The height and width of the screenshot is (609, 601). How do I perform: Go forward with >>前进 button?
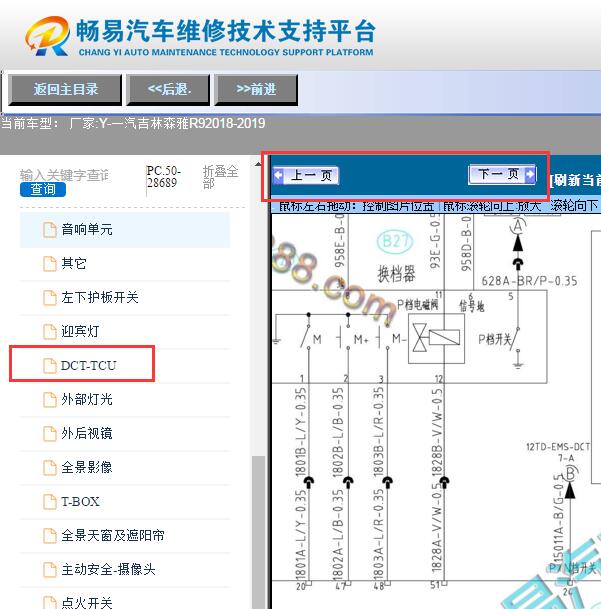(x=256, y=89)
